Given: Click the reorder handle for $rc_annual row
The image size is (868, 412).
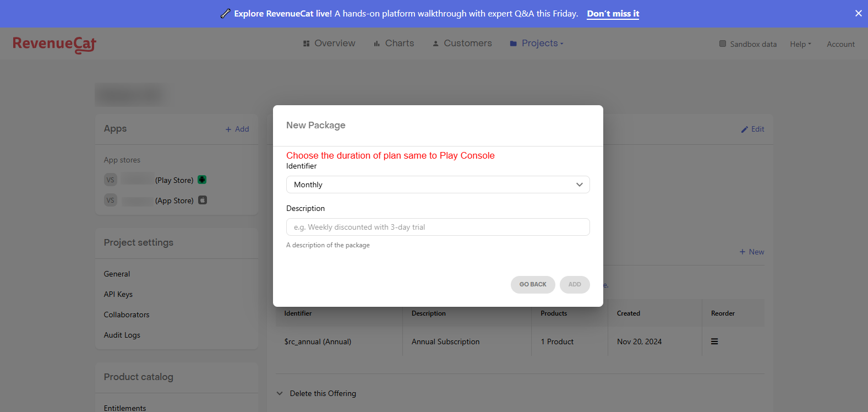Looking at the screenshot, I should 714,341.
